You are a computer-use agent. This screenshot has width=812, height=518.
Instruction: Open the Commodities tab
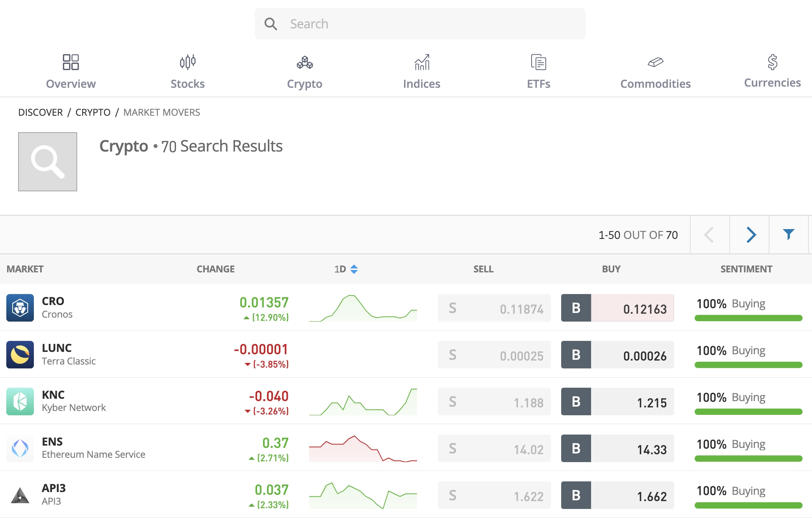655,72
